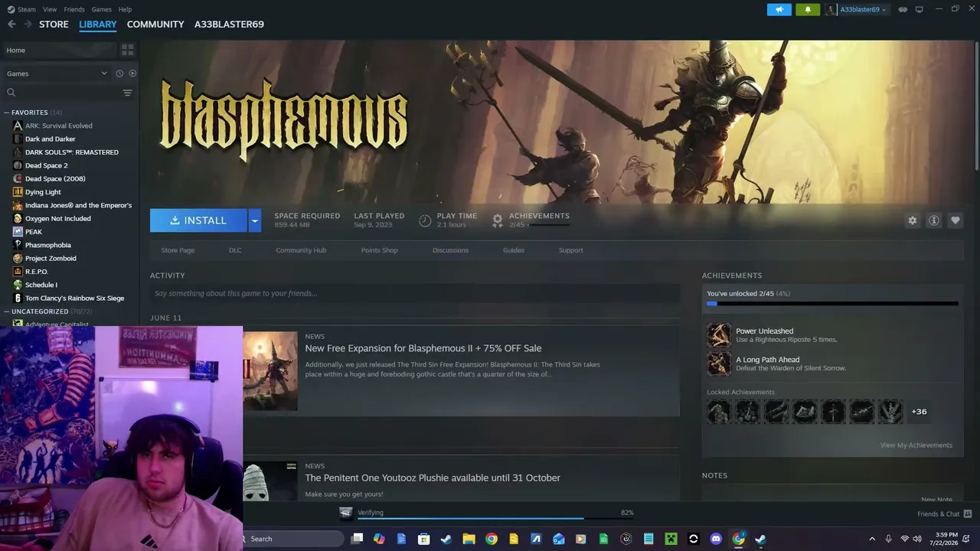The width and height of the screenshot is (980, 551).
Task: Open the Minecraft icon on the taskbar
Action: (x=671, y=539)
